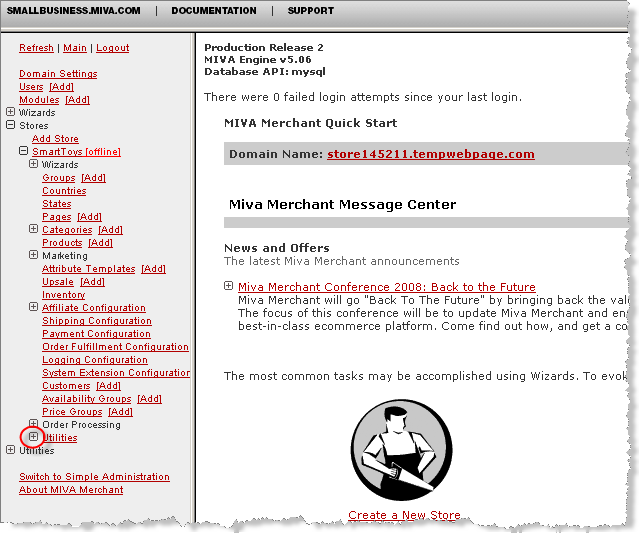Go to Main link
The image size is (639, 533).
(75, 48)
